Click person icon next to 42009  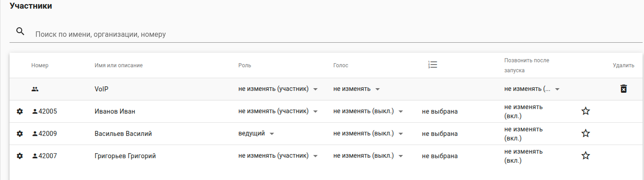click(x=35, y=134)
